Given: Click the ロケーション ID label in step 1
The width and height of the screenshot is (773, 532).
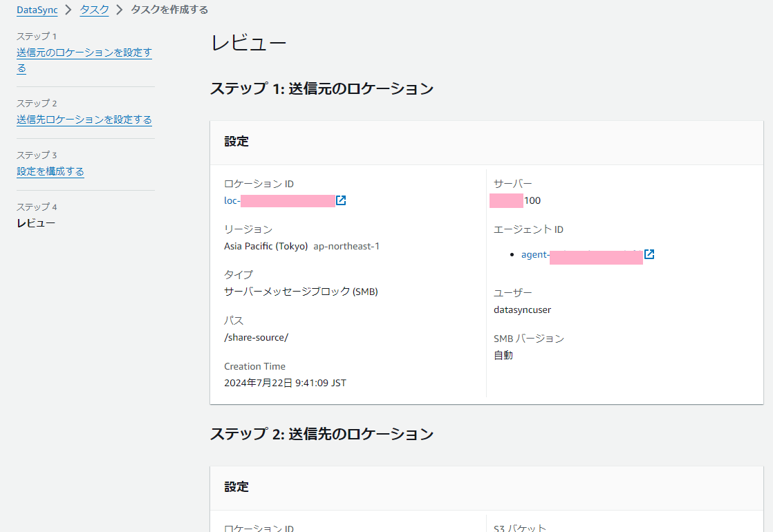Looking at the screenshot, I should click(x=259, y=184).
